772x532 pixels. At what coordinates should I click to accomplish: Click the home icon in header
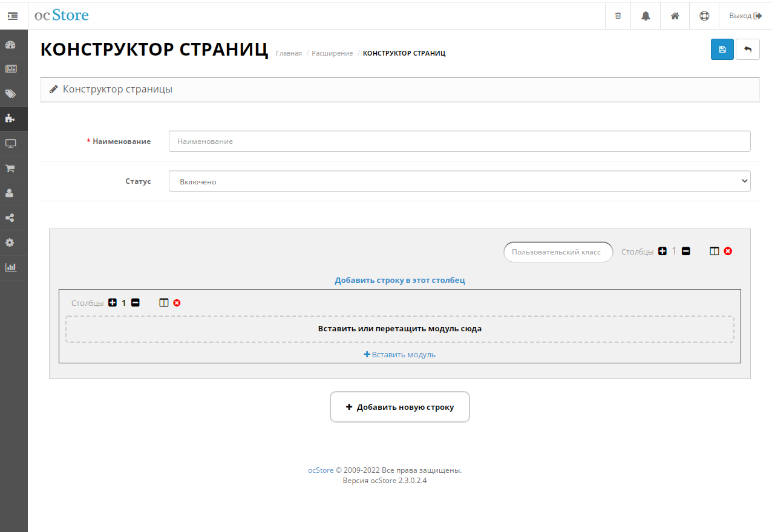click(675, 16)
